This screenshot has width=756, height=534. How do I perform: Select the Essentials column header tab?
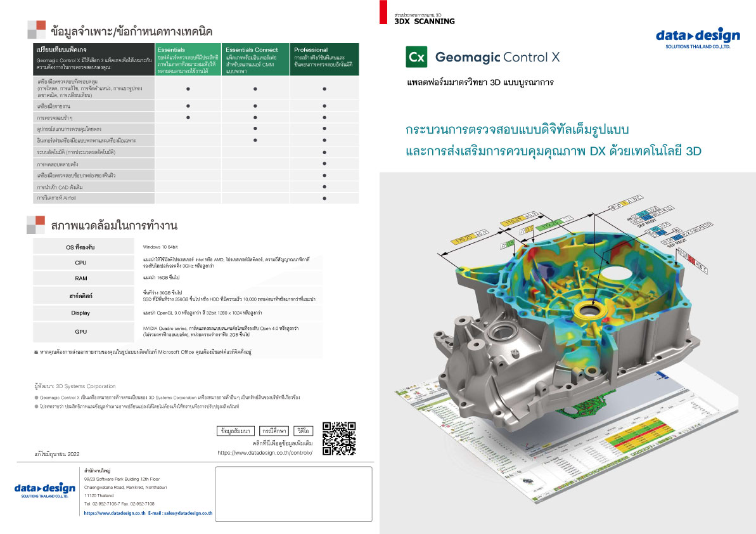(x=170, y=49)
